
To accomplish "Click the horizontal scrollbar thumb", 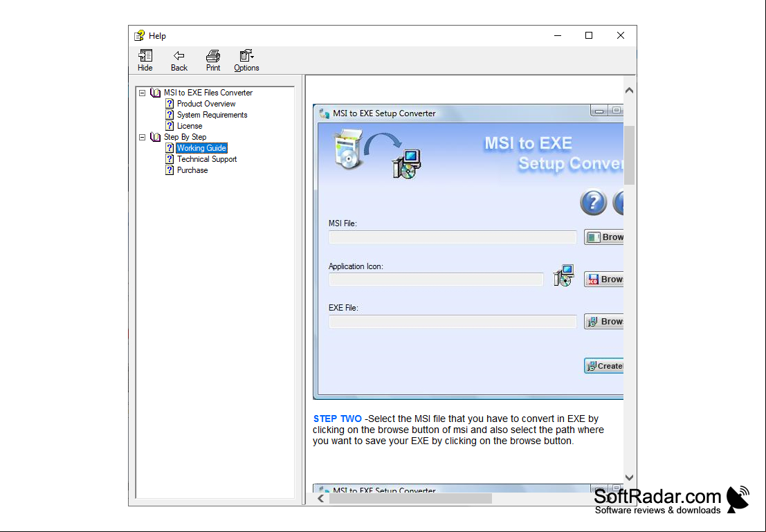I will tap(410, 499).
